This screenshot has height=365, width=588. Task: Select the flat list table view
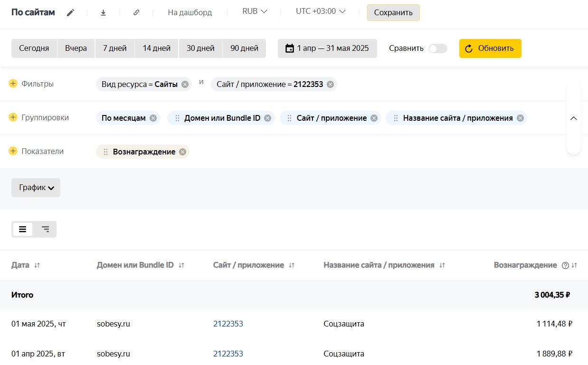coord(23,229)
